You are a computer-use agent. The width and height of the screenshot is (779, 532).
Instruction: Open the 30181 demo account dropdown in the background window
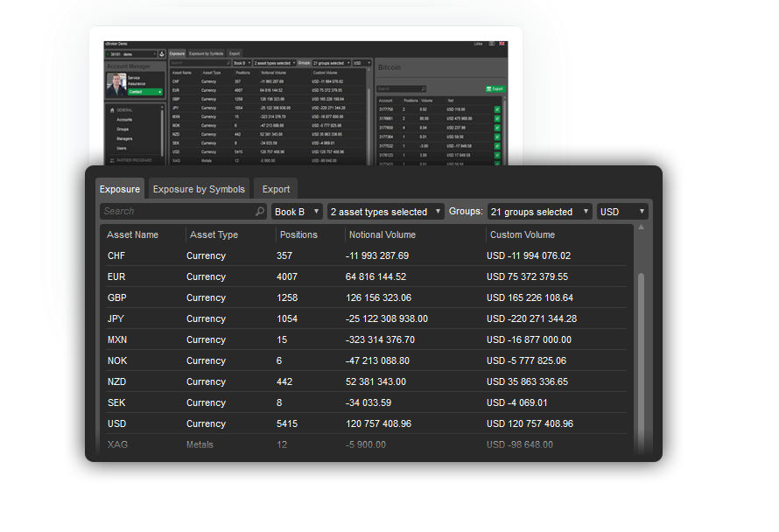coord(130,54)
